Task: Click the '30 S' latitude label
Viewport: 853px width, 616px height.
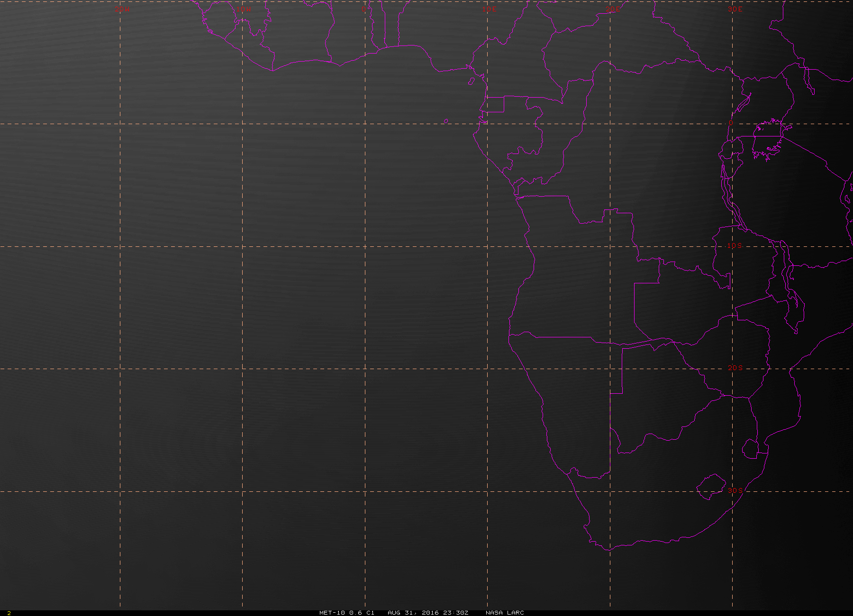Action: click(x=735, y=490)
